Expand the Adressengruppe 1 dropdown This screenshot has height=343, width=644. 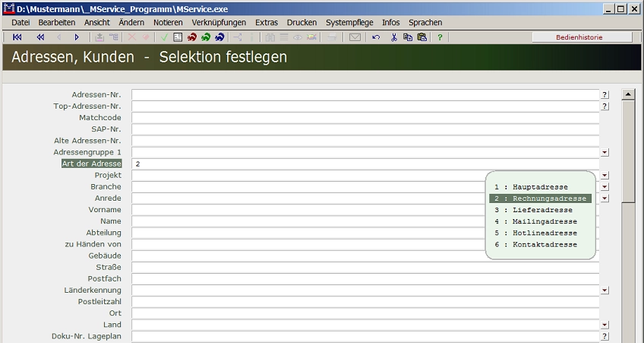pyautogui.click(x=605, y=152)
